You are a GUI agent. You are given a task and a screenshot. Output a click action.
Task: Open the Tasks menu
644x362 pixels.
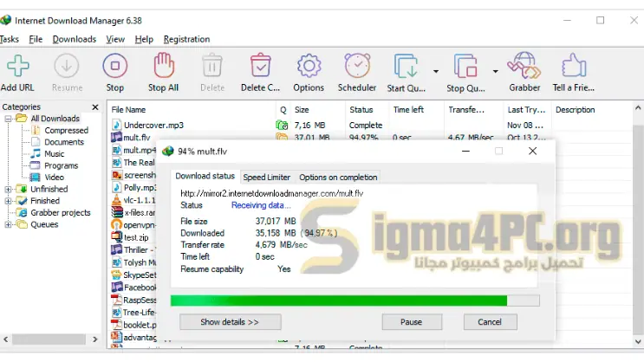(9, 39)
